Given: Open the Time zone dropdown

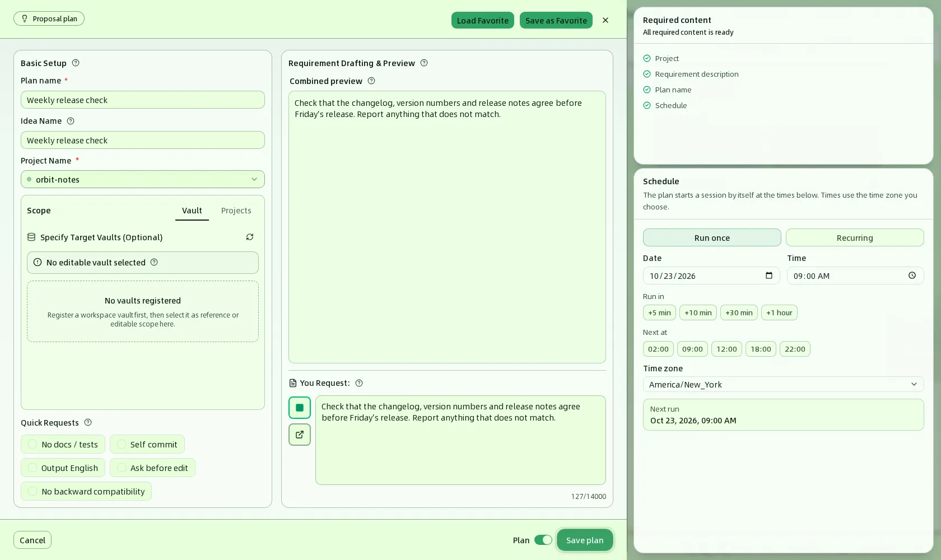Looking at the screenshot, I should (784, 384).
